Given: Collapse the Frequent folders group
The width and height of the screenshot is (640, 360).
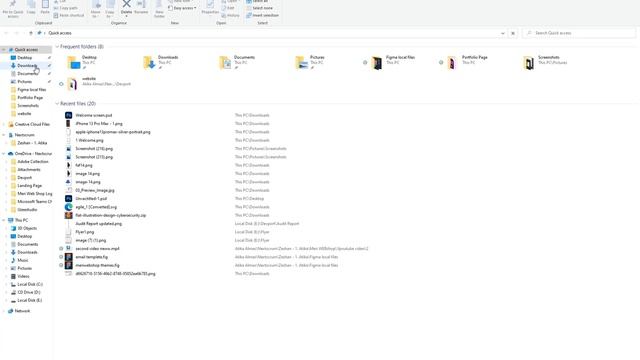Looking at the screenshot, I should 57,47.
